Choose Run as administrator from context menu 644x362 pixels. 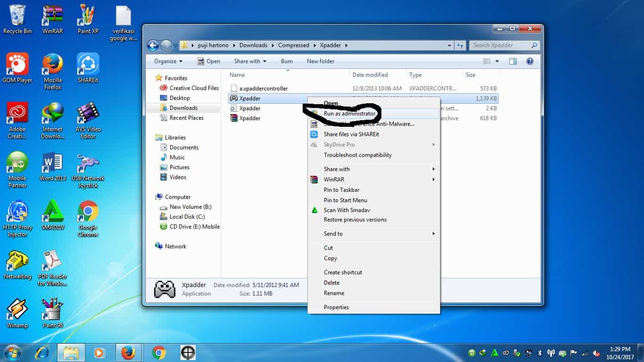coord(373,114)
